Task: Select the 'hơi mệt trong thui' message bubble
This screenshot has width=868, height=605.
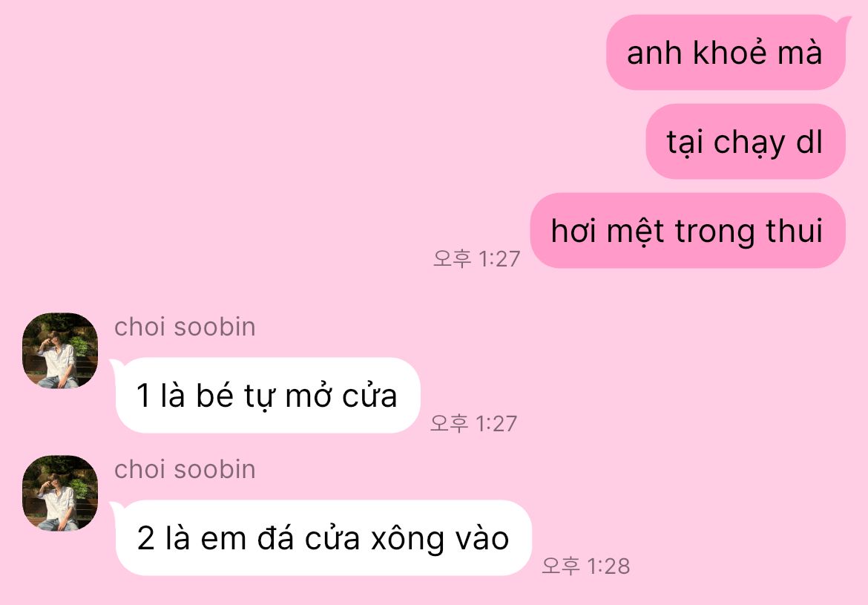Action: tap(688, 230)
